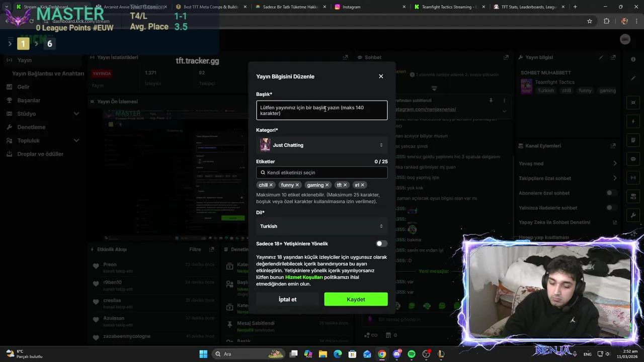The width and height of the screenshot is (644, 362).
Task: Click the green Kaydet button
Action: [356, 299]
